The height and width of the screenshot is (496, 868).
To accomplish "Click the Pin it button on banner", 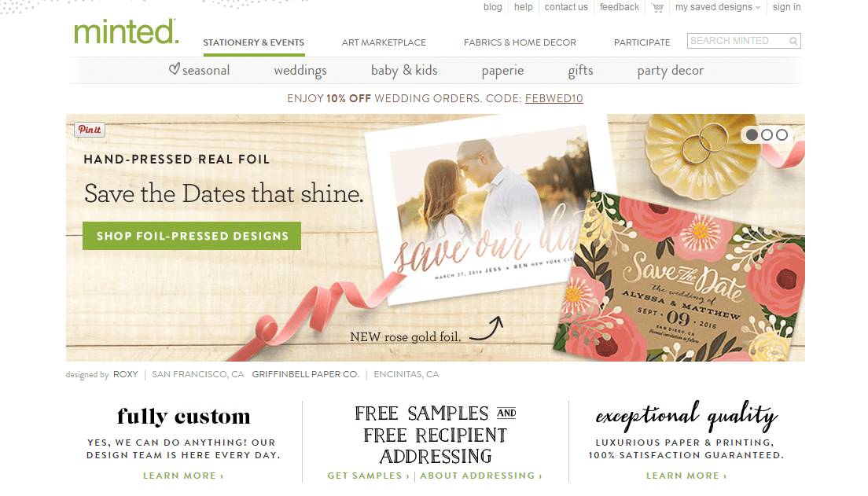I will (x=90, y=130).
